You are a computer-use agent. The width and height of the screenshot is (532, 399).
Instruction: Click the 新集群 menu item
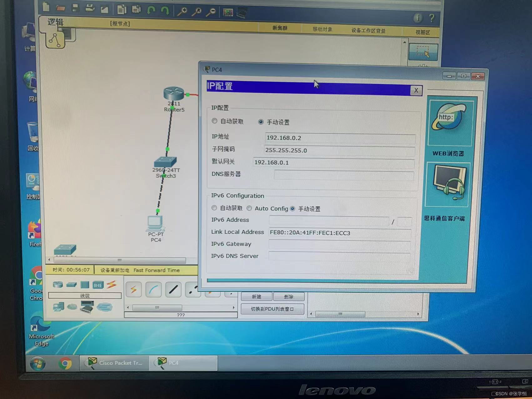[280, 28]
